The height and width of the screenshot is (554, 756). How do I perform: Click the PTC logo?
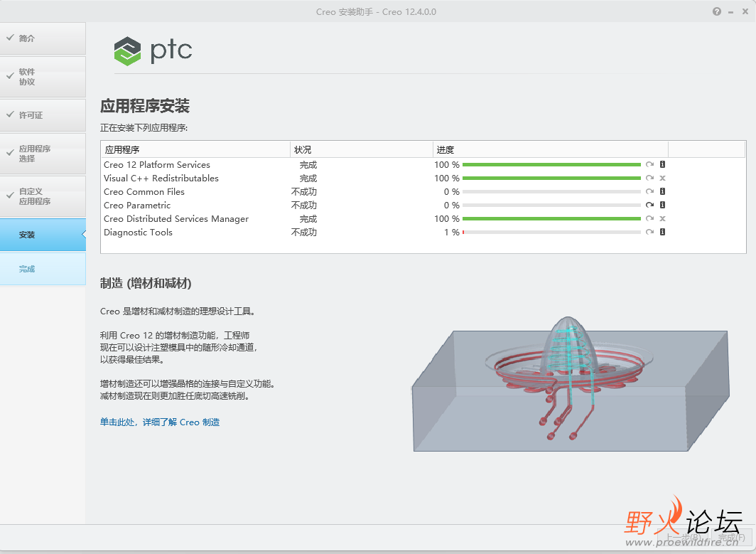point(153,50)
